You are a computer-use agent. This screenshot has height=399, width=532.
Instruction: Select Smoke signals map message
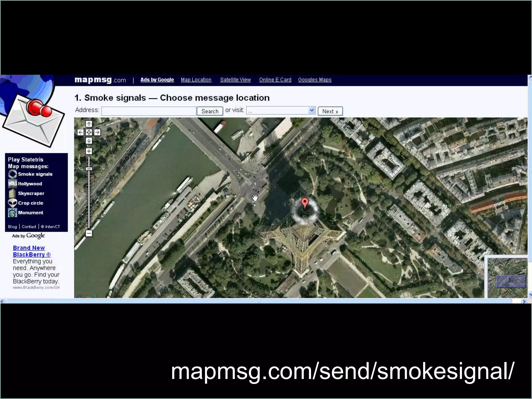pos(35,174)
